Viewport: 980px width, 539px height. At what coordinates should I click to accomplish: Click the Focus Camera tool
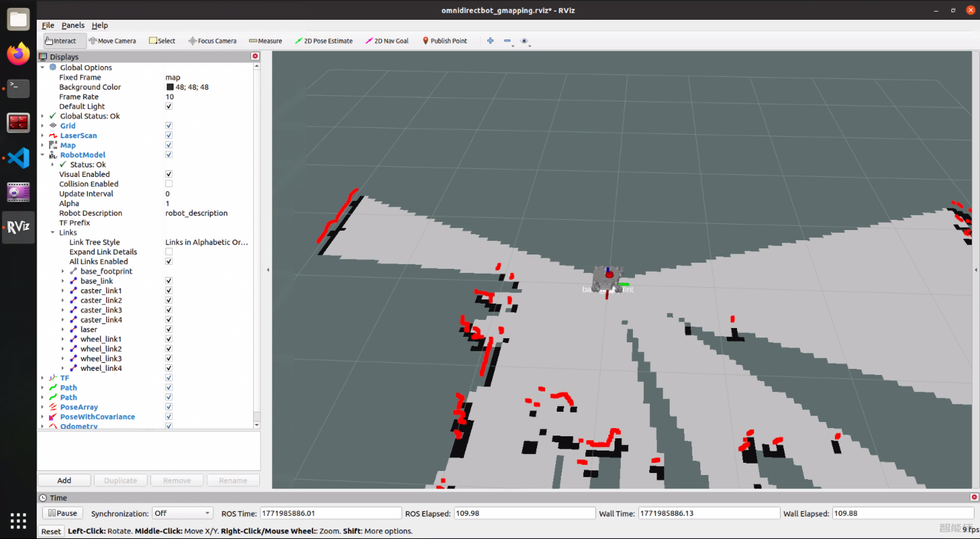(212, 41)
